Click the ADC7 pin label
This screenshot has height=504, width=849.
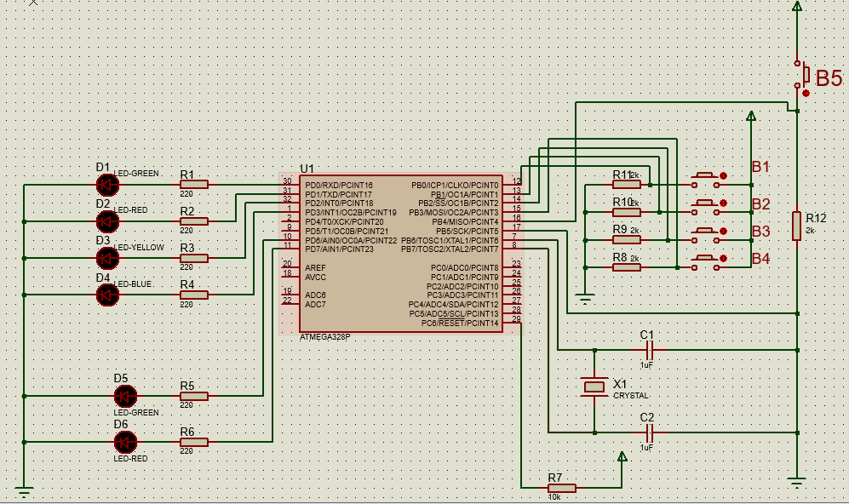pos(315,305)
